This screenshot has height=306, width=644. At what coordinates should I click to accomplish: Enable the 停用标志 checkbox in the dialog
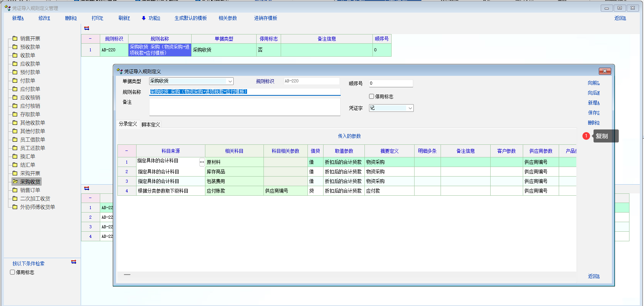click(x=371, y=97)
